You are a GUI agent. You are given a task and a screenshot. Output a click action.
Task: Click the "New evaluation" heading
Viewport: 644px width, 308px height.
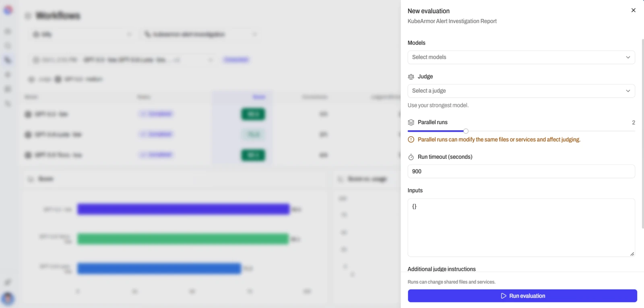click(x=429, y=11)
